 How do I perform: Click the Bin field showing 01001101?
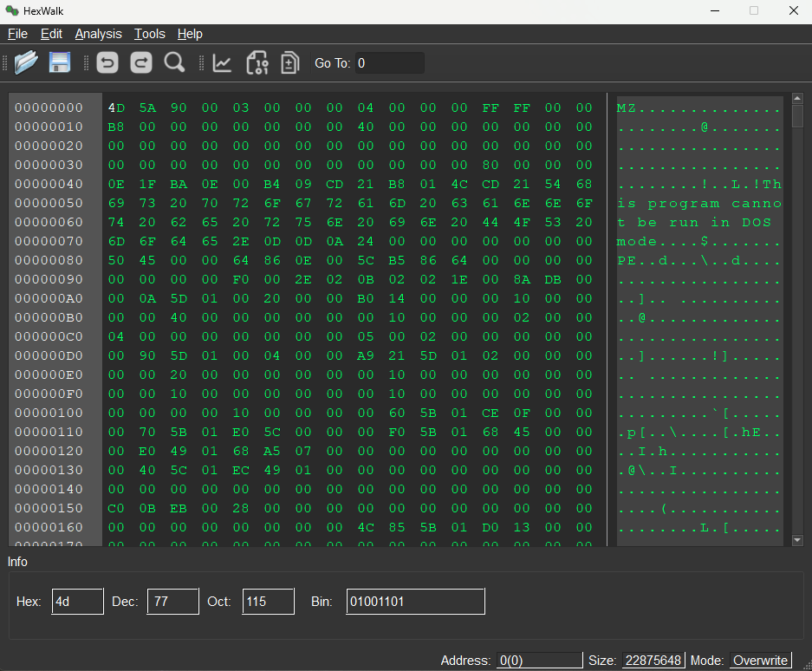(x=415, y=601)
